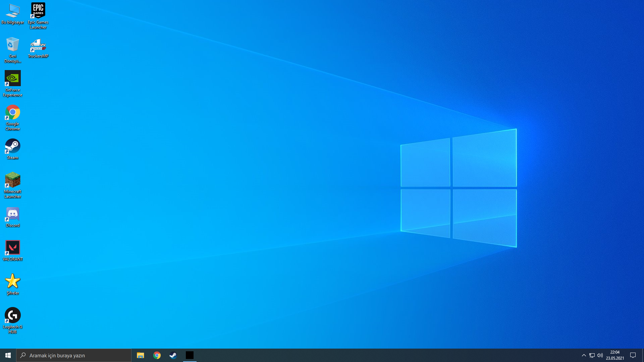Select the Discord desktop shortcut
Screen dimensions: 644x362
point(13,215)
